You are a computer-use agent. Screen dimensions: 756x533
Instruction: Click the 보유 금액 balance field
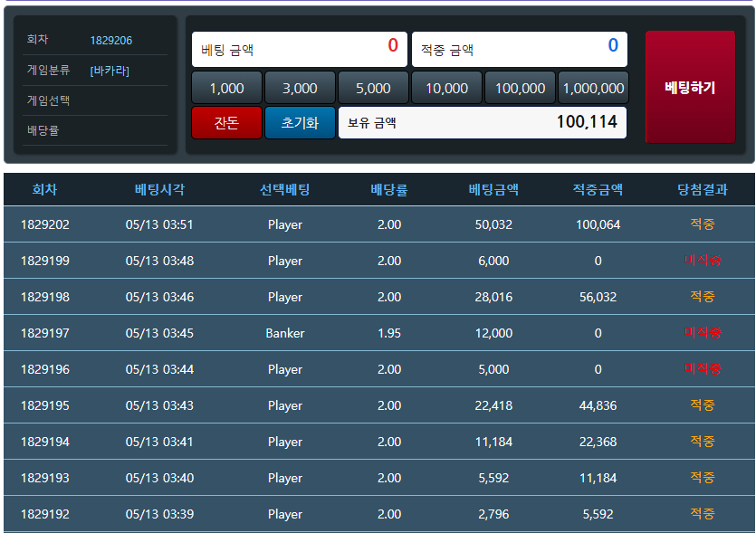click(483, 122)
